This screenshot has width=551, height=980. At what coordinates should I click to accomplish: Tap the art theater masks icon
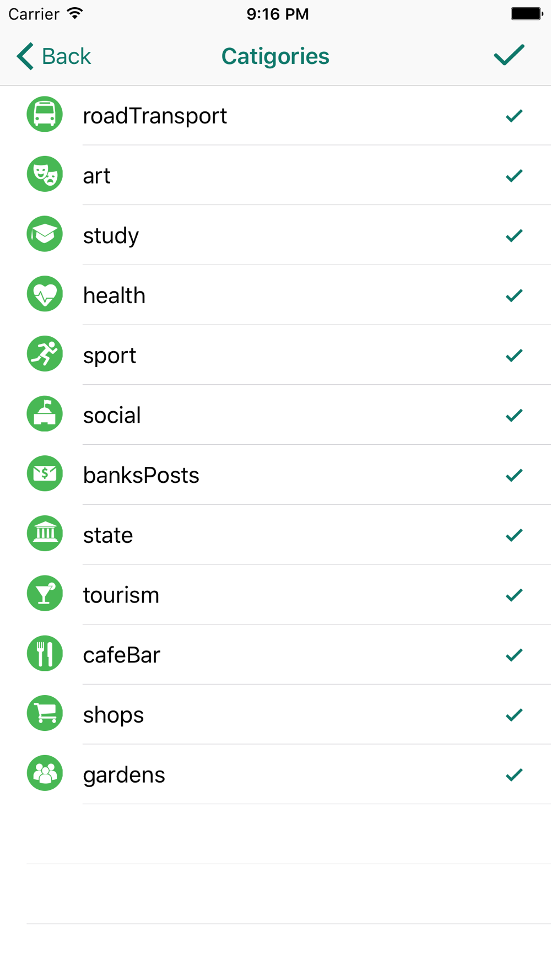pos(45,174)
